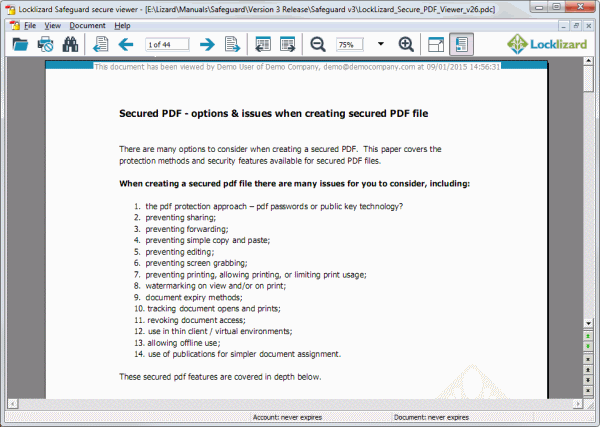Click list item 'tracking document opens and prints;'
Viewport: 600px width, 427px height.
click(214, 309)
